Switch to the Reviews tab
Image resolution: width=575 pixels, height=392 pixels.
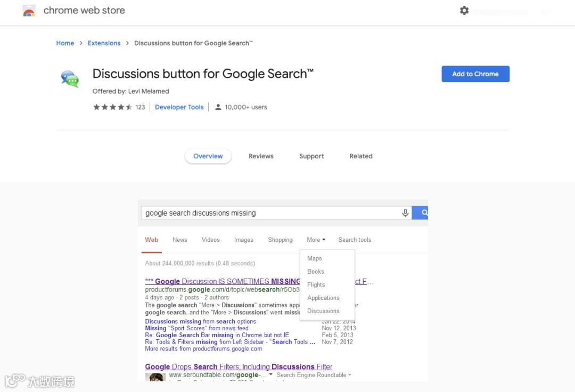[x=261, y=156]
